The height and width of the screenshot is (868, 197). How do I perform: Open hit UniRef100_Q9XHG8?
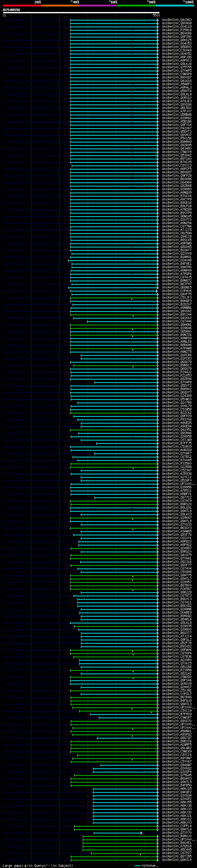(177, 23)
